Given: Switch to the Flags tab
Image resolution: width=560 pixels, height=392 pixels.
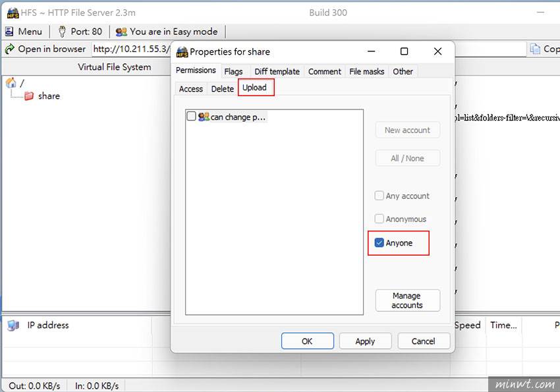Looking at the screenshot, I should 233,72.
